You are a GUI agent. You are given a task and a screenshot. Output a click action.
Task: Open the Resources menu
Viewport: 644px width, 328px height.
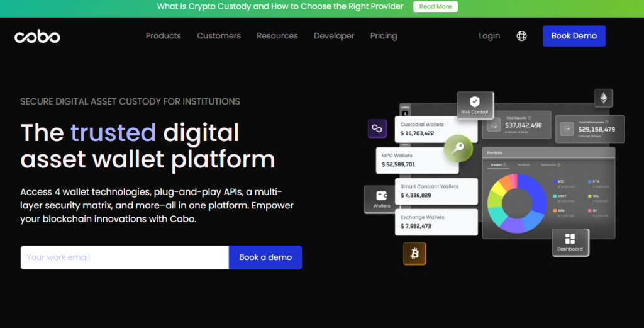(x=277, y=36)
